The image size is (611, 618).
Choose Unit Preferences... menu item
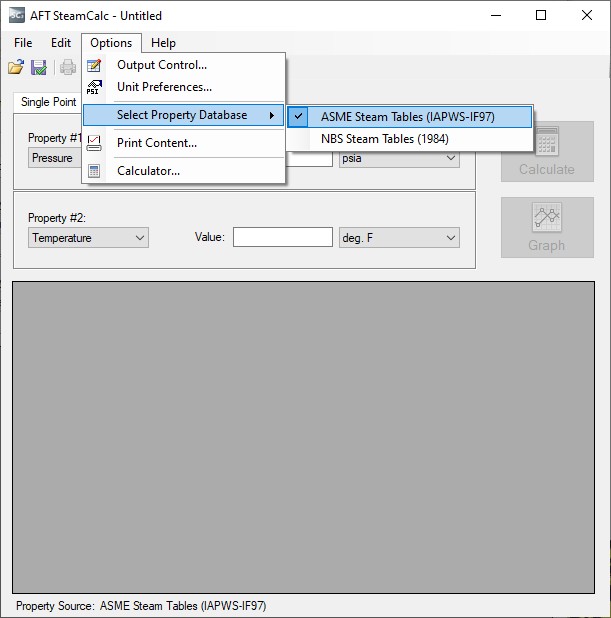[x=184, y=87]
